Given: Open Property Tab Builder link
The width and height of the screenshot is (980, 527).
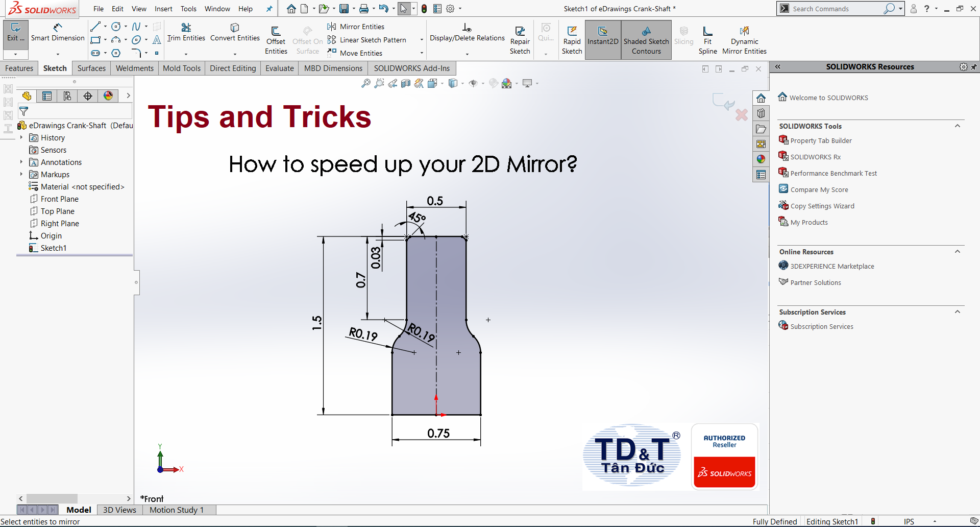Looking at the screenshot, I should point(821,140).
